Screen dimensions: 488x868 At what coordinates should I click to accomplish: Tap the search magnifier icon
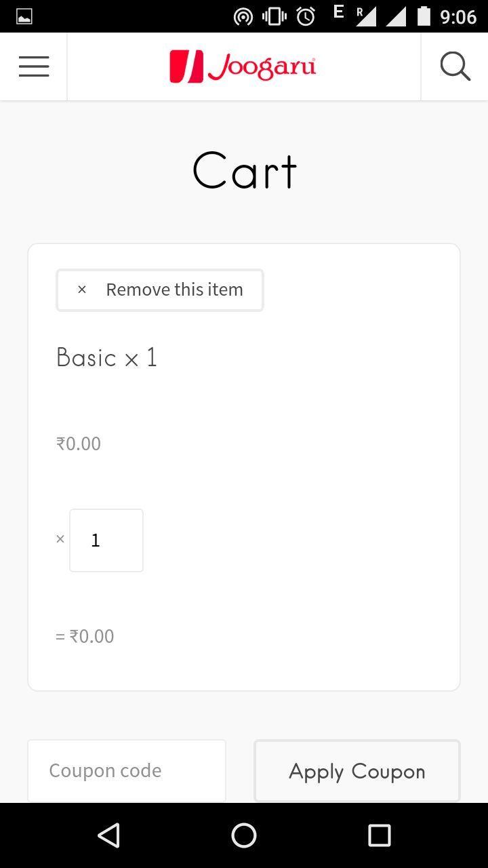coord(455,66)
